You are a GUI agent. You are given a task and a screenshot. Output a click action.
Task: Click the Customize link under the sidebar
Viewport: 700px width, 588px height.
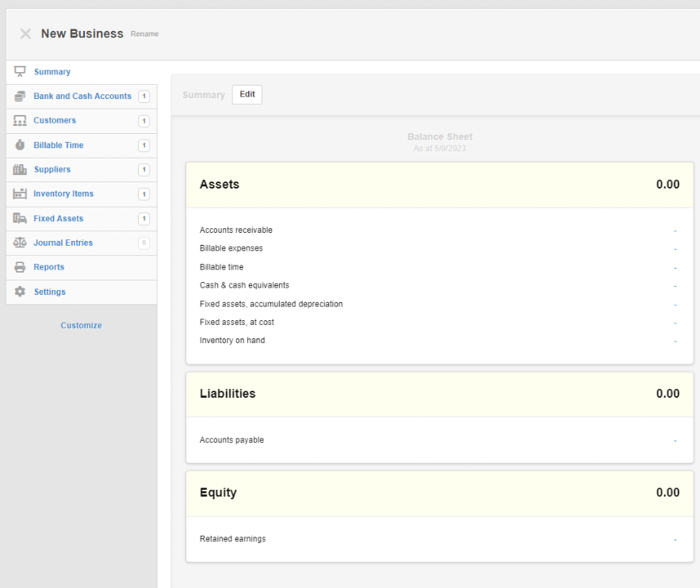pos(81,325)
